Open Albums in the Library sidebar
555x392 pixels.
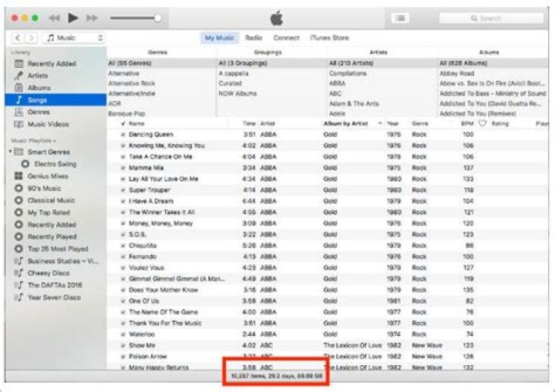click(x=39, y=88)
